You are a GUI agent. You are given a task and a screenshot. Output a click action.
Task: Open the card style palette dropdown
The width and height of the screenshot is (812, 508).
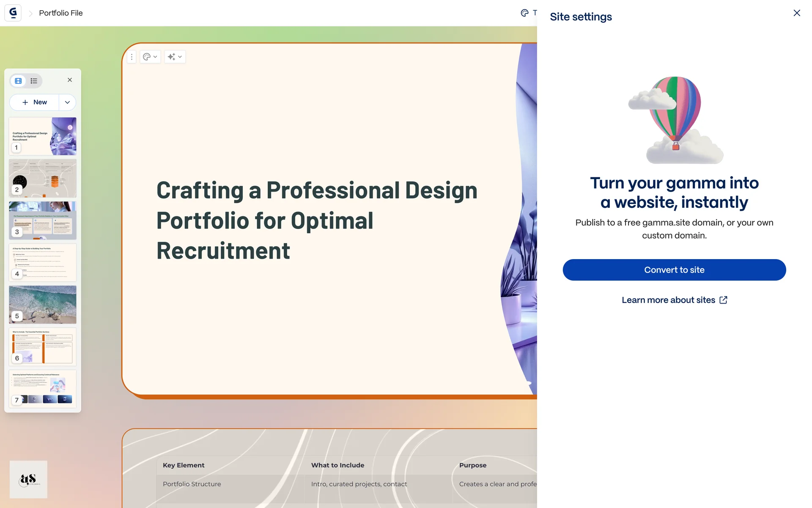150,57
